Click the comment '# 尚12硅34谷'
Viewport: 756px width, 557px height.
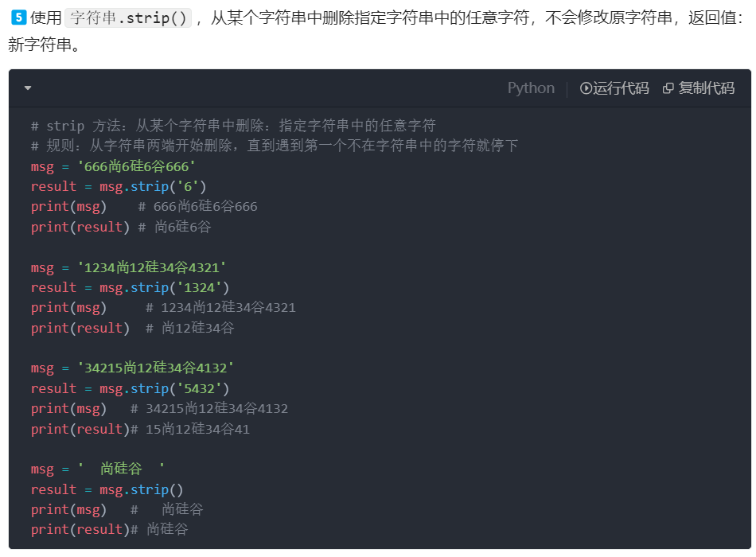(x=190, y=329)
